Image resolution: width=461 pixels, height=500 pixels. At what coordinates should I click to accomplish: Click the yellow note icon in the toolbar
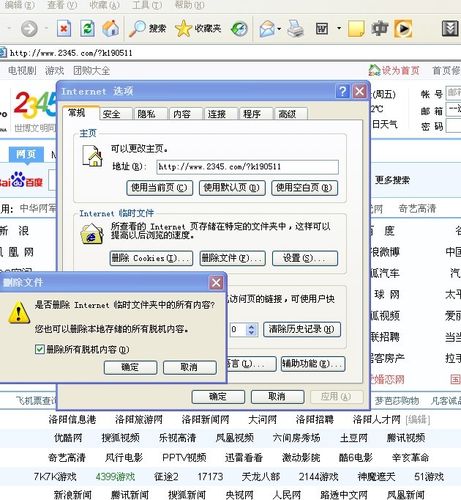click(356, 29)
